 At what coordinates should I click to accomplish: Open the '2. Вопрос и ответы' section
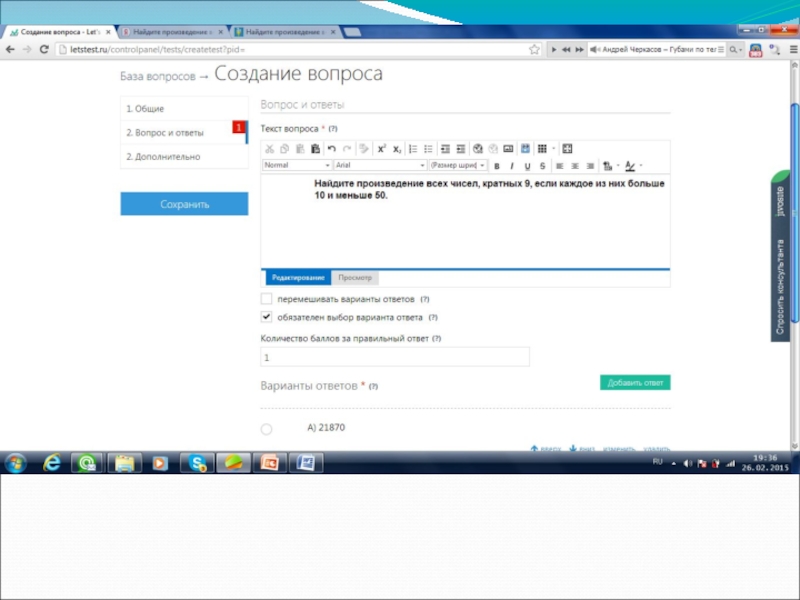coord(184,133)
